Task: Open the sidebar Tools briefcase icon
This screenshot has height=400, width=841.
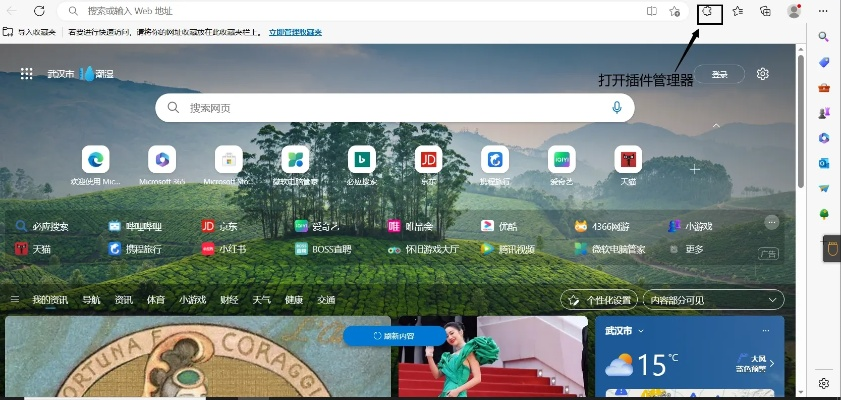Action: (824, 87)
